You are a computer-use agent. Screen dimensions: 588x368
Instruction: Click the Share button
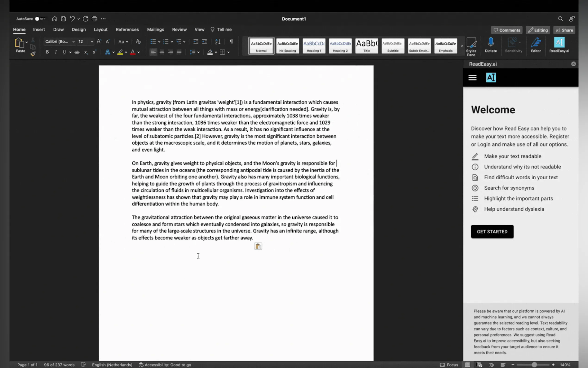pos(564,30)
